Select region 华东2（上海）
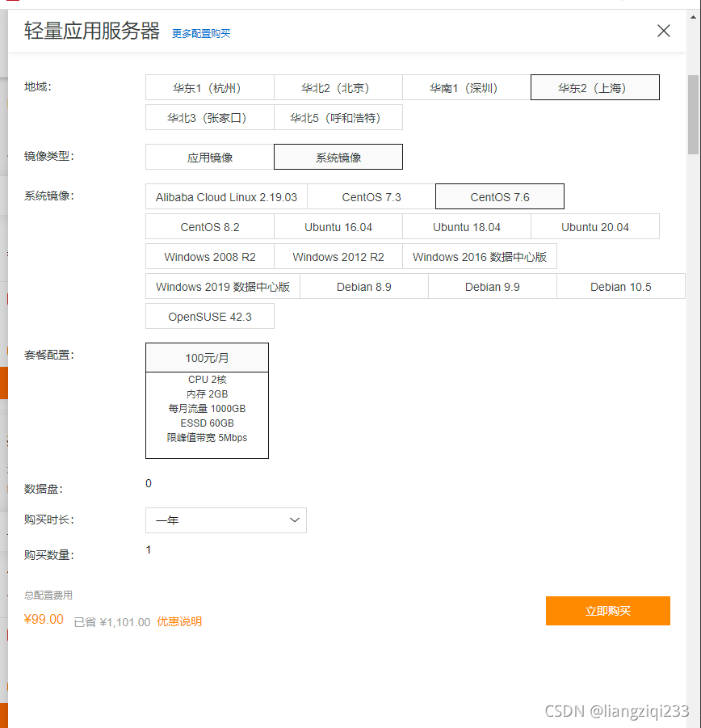 tap(594, 87)
